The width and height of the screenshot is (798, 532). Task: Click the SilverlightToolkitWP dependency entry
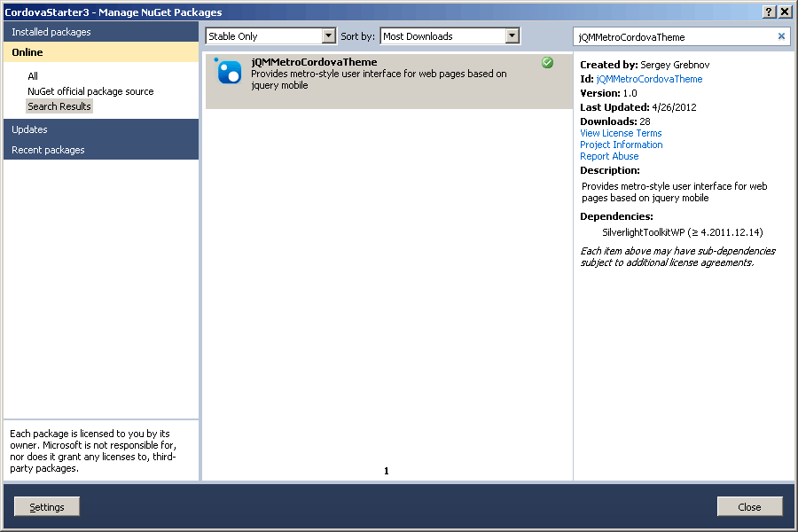pyautogui.click(x=683, y=232)
